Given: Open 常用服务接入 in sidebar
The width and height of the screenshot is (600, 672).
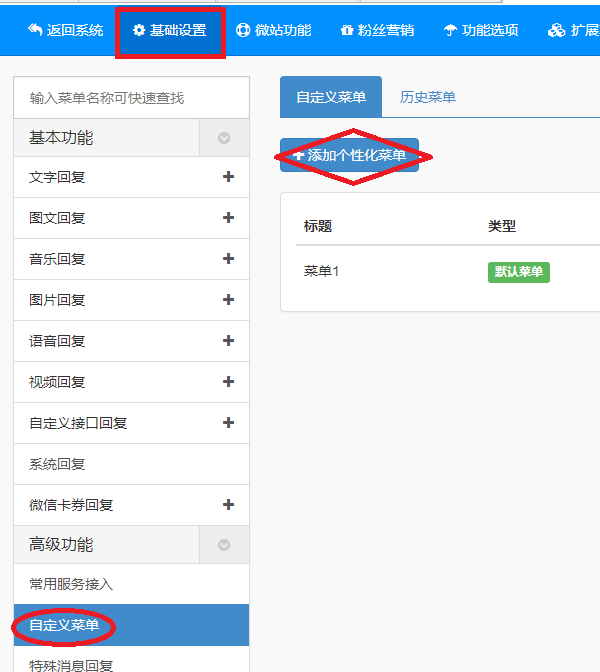Looking at the screenshot, I should (71, 584).
